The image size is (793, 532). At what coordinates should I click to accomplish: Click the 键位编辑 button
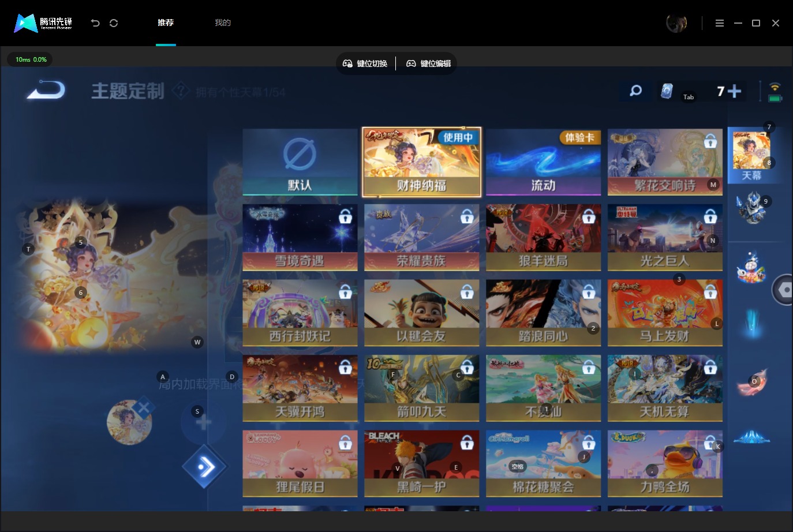pos(429,63)
